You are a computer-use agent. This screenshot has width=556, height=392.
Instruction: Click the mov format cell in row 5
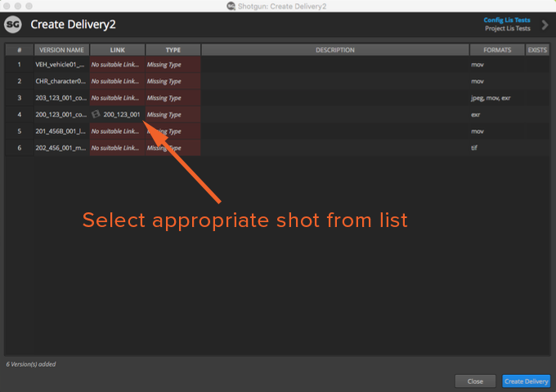coord(497,131)
